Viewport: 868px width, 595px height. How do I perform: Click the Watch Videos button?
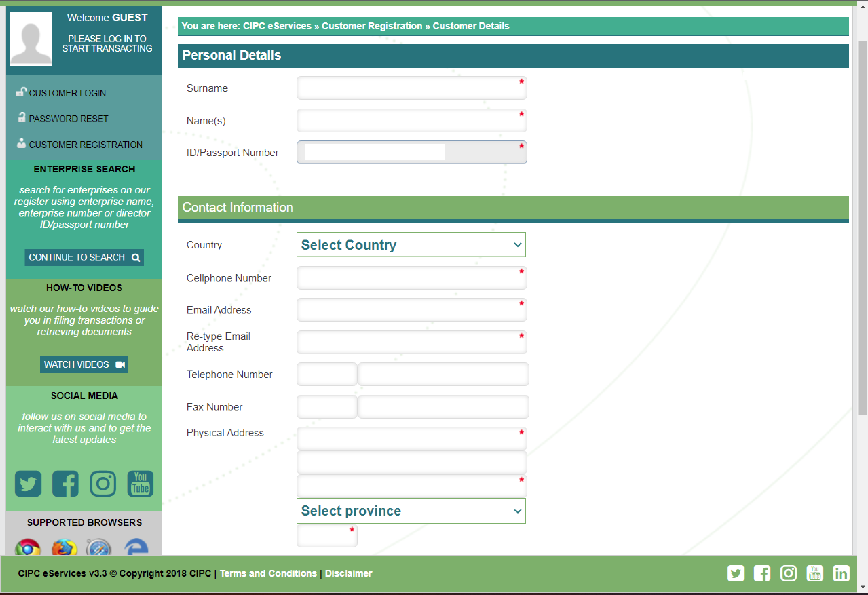pyautogui.click(x=84, y=365)
